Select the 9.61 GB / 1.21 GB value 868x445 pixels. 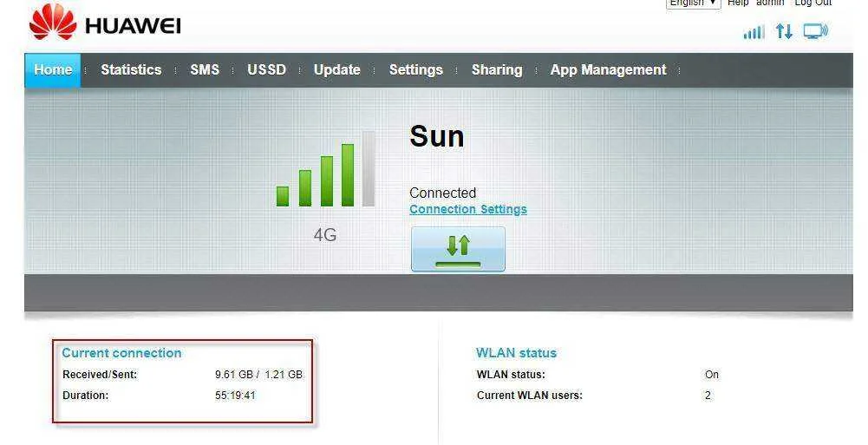(259, 375)
